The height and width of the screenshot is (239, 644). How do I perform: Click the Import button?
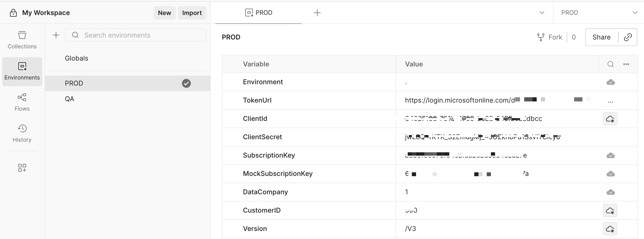click(x=192, y=13)
